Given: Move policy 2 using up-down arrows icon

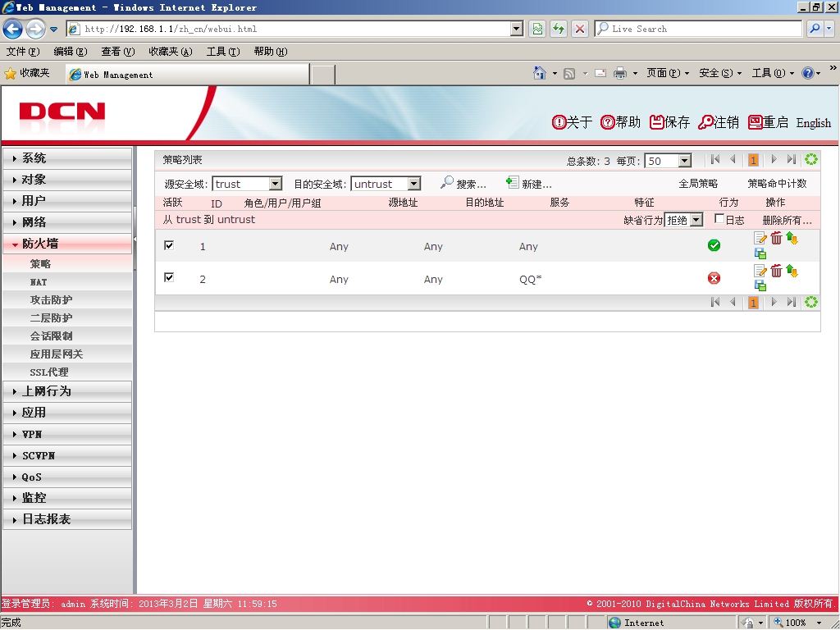Looking at the screenshot, I should pos(792,271).
